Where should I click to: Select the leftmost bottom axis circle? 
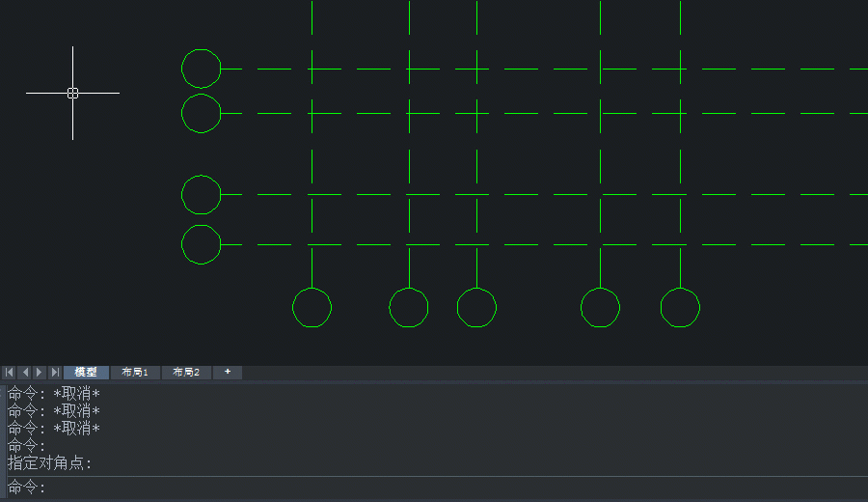click(x=312, y=308)
